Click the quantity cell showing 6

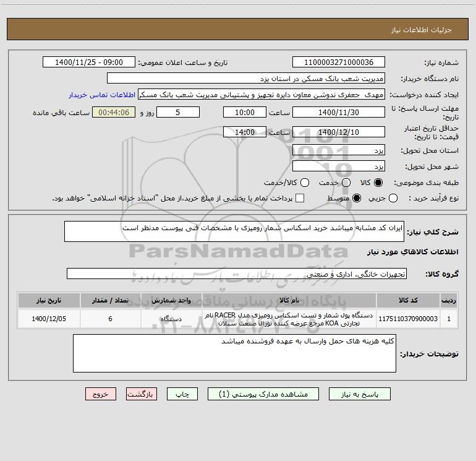110,319
